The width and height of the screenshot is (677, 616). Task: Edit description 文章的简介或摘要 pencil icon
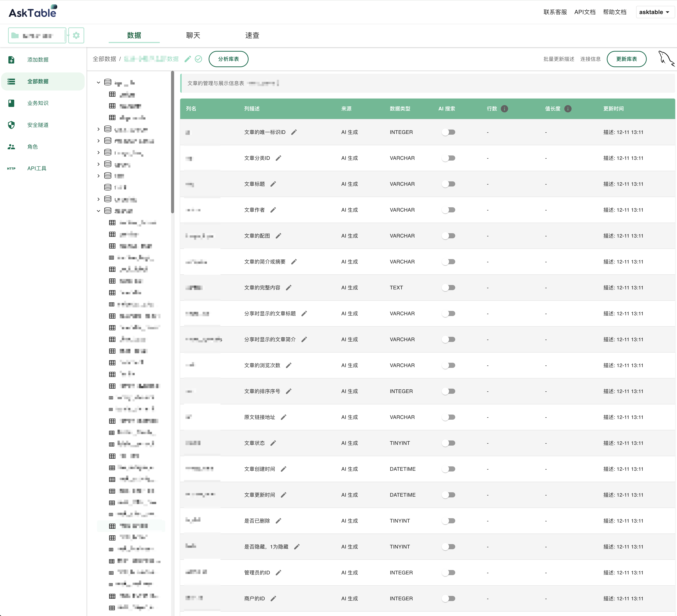pos(294,262)
